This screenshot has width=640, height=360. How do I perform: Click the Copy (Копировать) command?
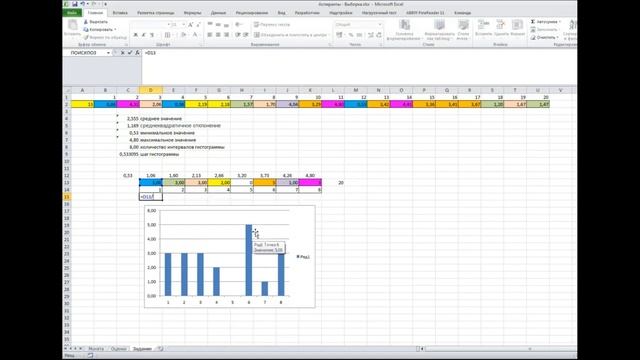(x=100, y=29)
